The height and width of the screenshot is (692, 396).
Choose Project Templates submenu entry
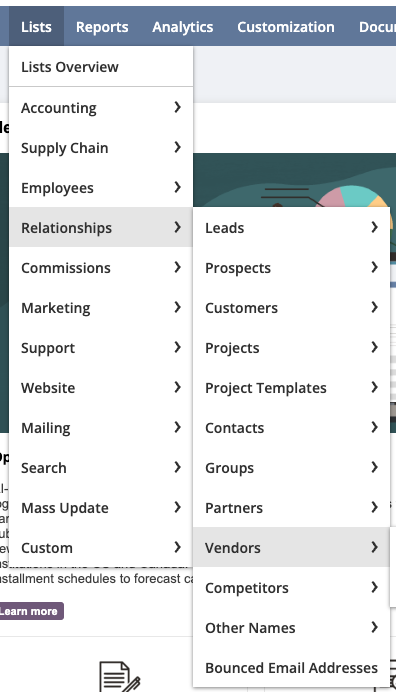(291, 388)
